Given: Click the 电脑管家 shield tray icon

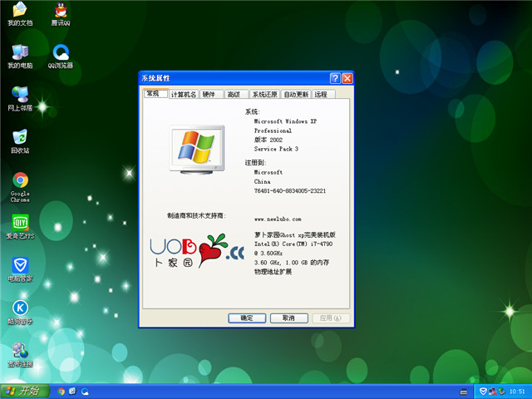Looking at the screenshot, I should (483, 392).
